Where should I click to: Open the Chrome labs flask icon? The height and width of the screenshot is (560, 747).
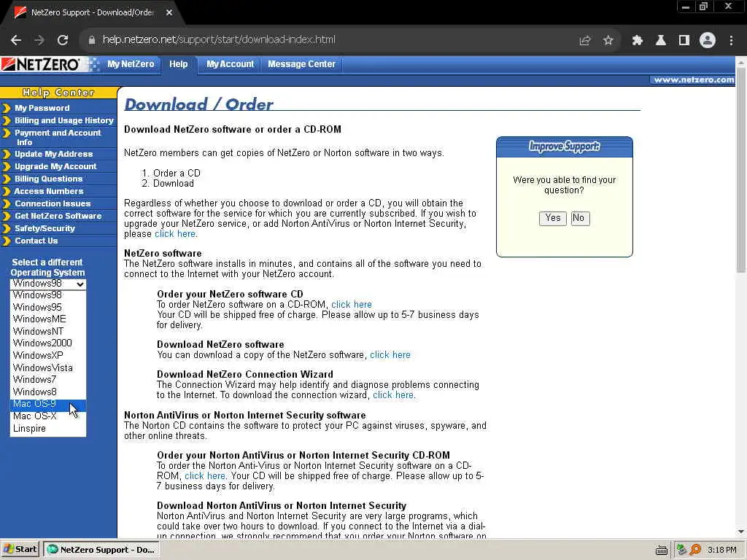(660, 41)
